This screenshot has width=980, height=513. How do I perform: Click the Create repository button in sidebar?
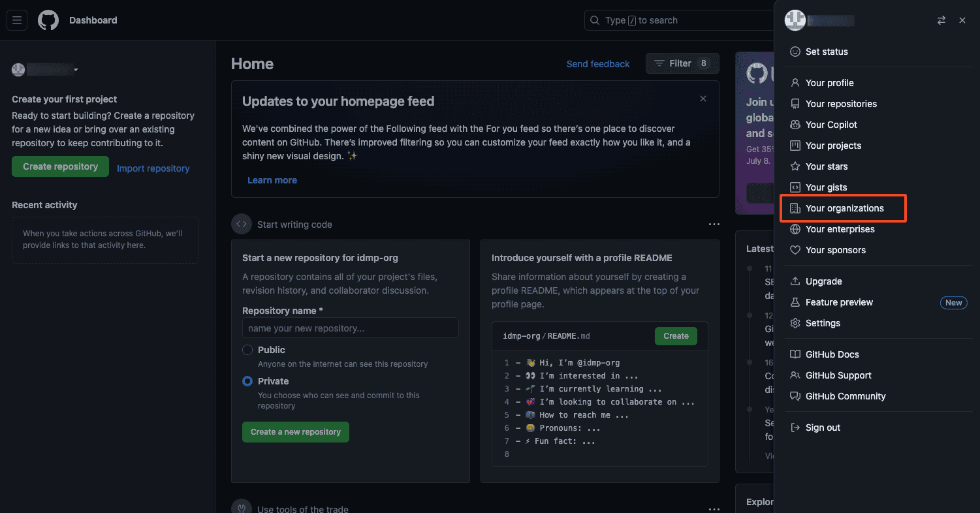point(60,166)
